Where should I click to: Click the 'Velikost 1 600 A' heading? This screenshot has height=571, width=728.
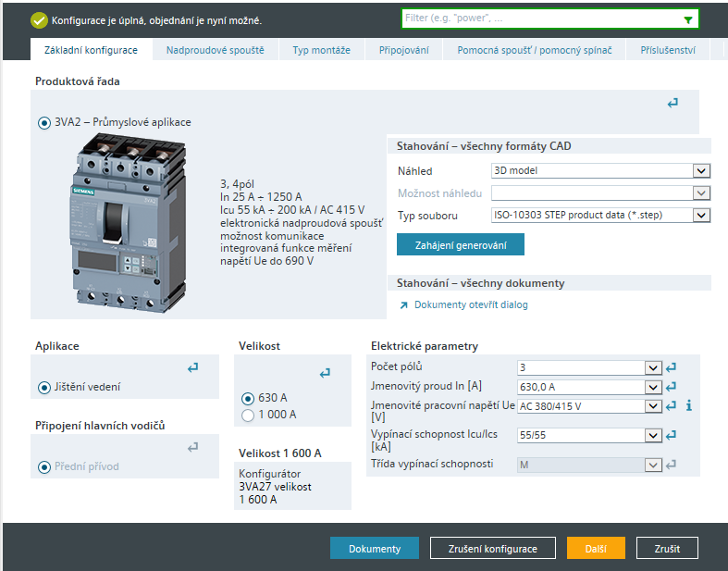coord(280,453)
